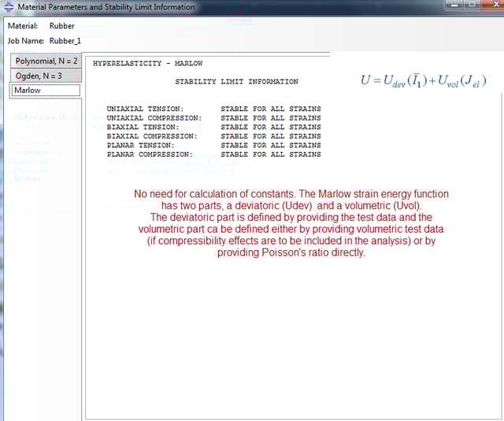Image resolution: width=504 pixels, height=421 pixels.
Task: Click the job name 'Rubber_1'
Action: 65,41
